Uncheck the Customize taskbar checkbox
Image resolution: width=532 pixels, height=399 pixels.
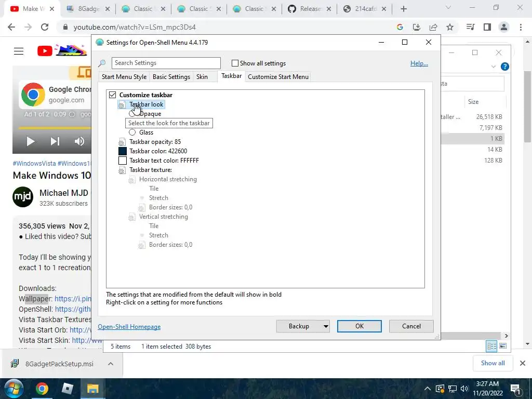112,95
